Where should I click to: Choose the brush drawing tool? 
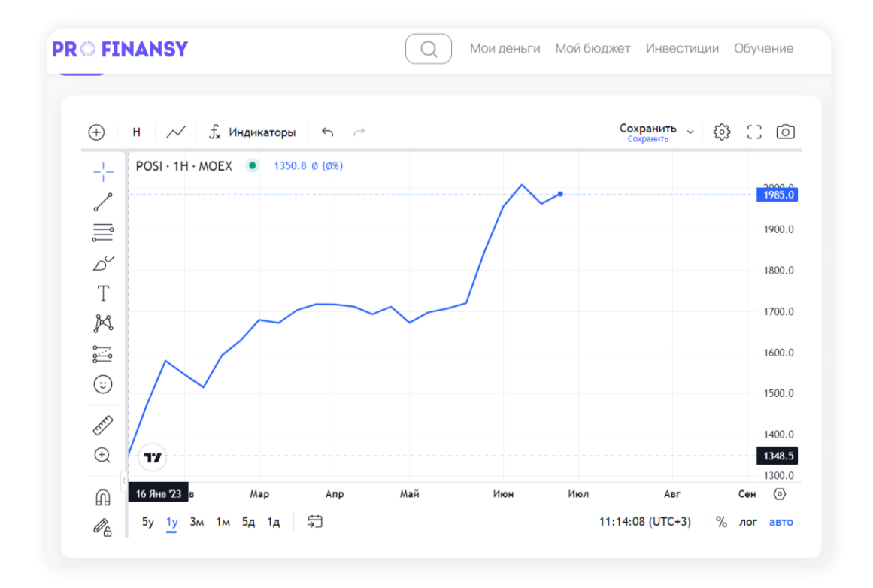tap(103, 262)
